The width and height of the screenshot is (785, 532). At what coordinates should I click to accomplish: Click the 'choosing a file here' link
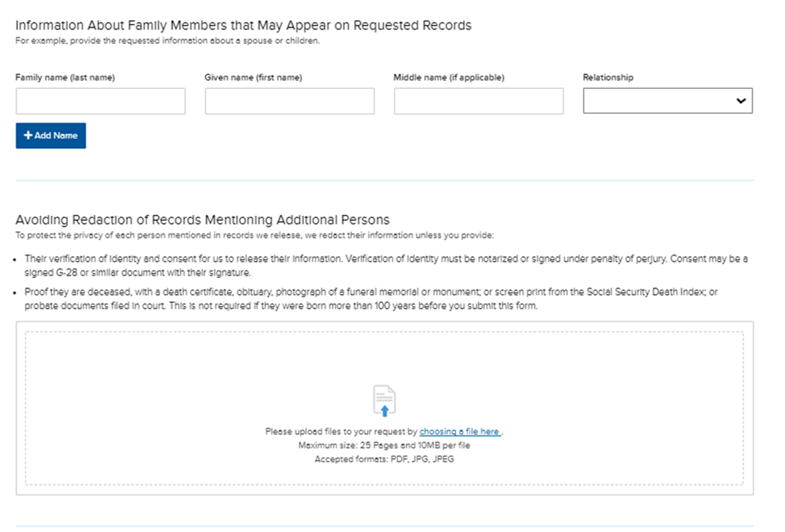point(460,431)
